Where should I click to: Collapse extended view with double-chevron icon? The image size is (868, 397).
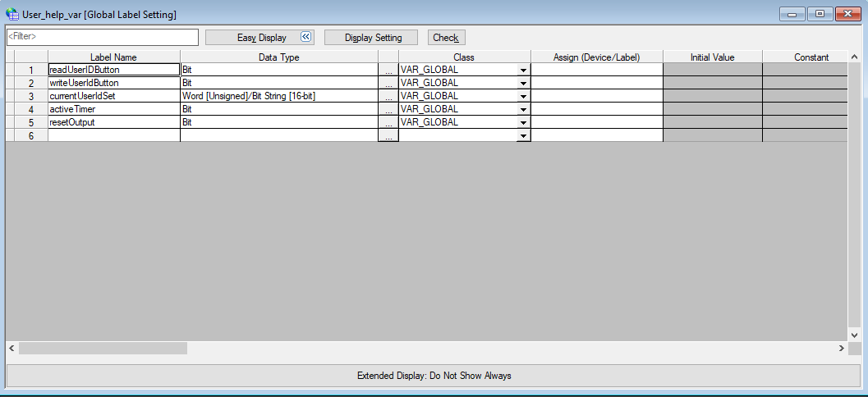pos(306,37)
